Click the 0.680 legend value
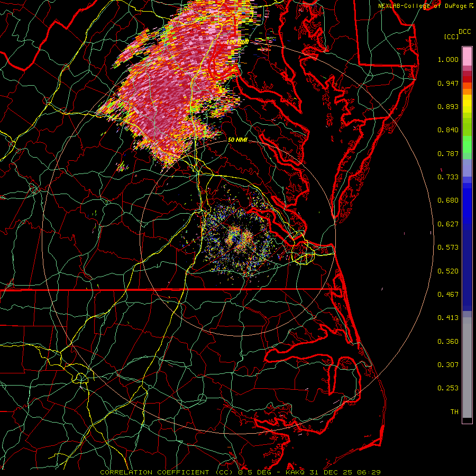The image size is (476, 476). 448,200
